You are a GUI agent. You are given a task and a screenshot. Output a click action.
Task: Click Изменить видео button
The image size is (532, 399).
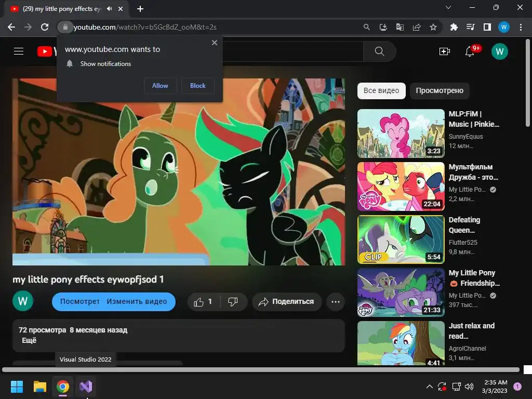click(137, 302)
